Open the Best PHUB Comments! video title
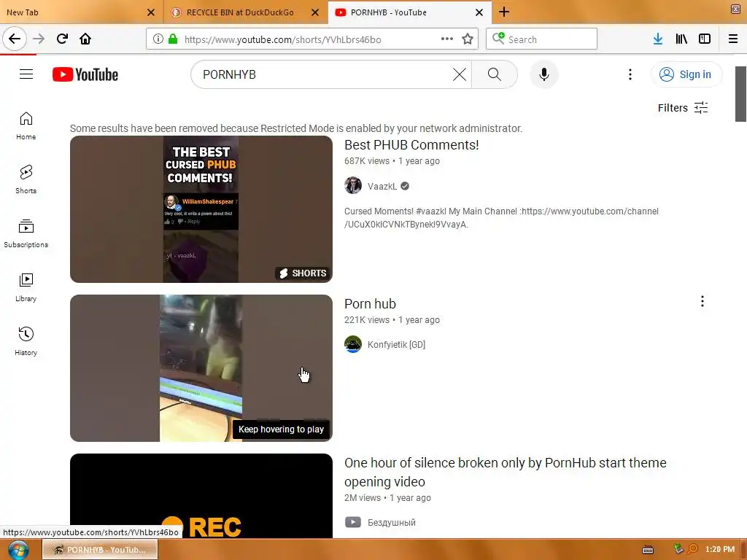Viewport: 747px width, 560px height. [x=411, y=145]
